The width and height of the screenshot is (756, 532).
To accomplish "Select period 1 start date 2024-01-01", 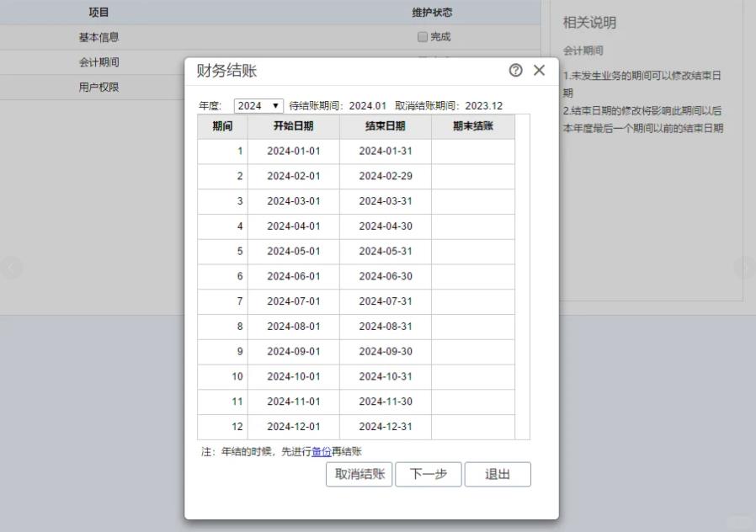I will pyautogui.click(x=293, y=152).
